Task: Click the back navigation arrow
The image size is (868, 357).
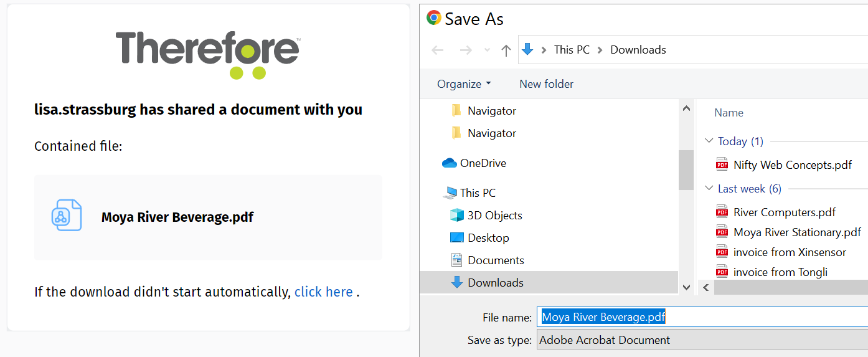Action: click(438, 50)
